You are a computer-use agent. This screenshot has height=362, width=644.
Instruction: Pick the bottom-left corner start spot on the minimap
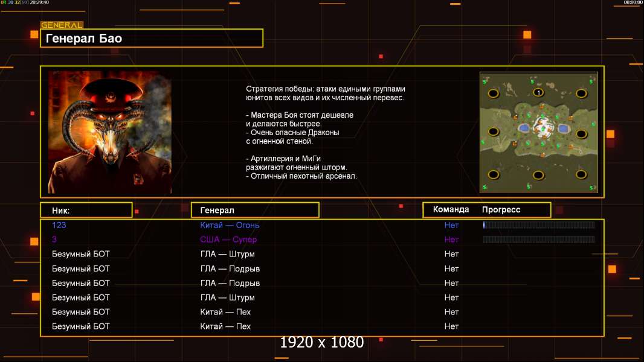[493, 174]
